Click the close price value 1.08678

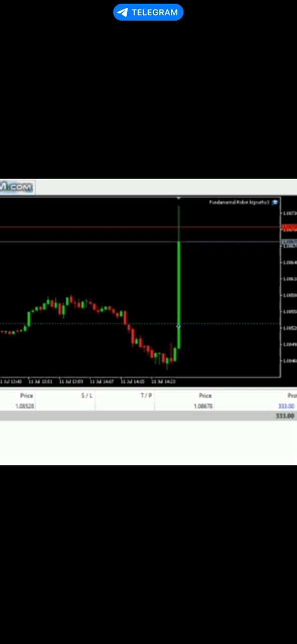[203, 406]
